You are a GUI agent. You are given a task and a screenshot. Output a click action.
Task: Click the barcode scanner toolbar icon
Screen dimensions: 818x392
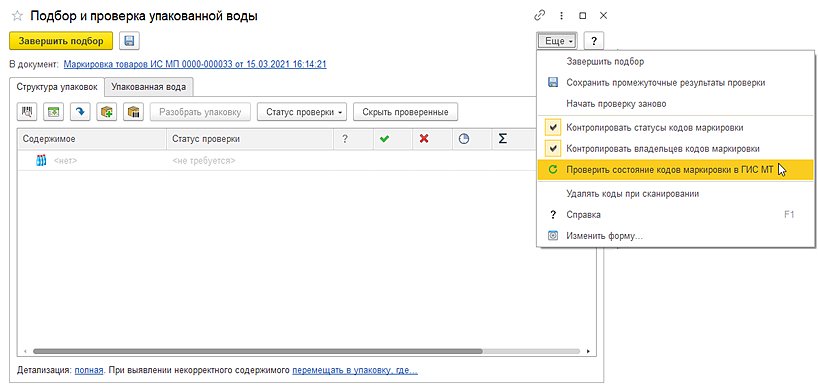(27, 112)
